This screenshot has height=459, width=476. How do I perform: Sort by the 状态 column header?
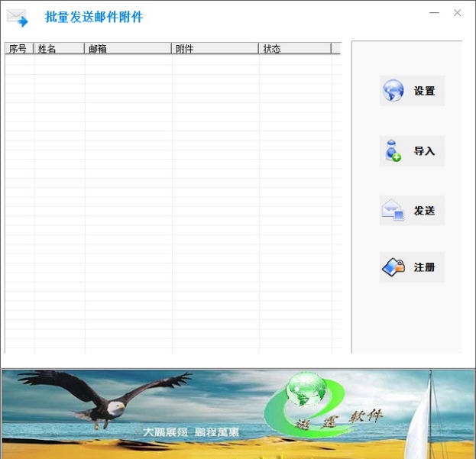(294, 49)
